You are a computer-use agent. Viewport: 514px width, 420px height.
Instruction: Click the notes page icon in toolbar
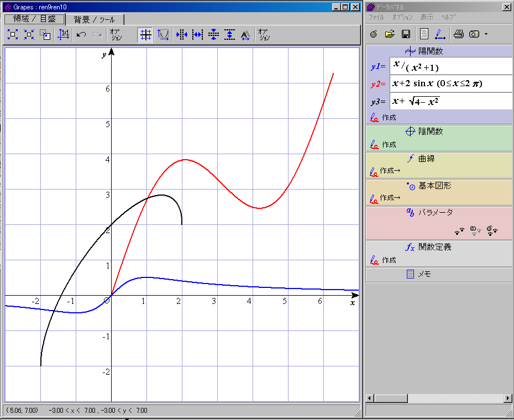[x=424, y=34]
